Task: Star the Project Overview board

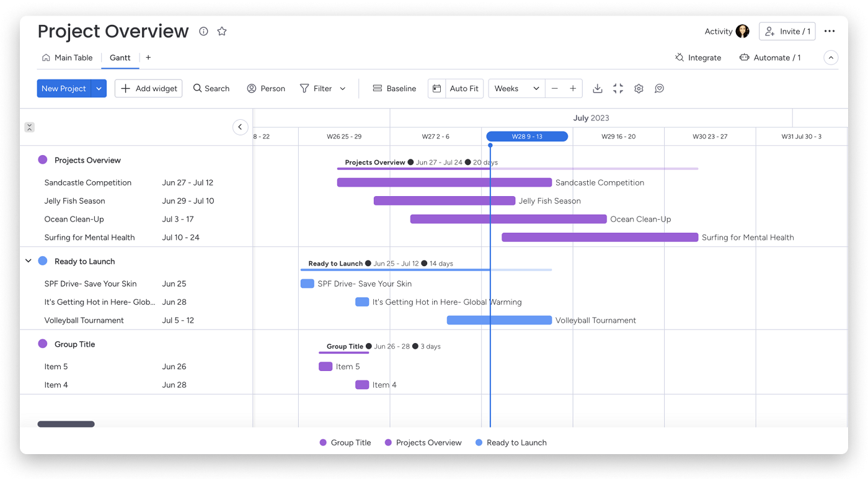Action: [222, 31]
